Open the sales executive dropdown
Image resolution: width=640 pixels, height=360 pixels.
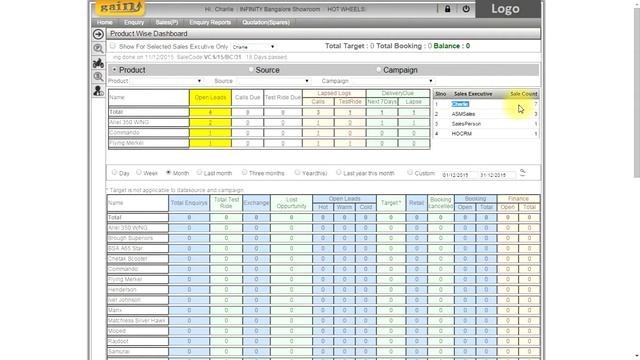[253, 47]
